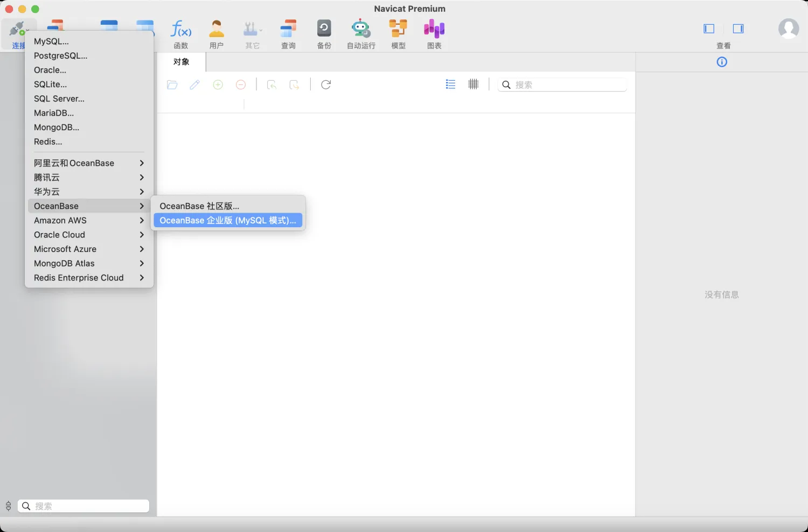The height and width of the screenshot is (532, 808).
Task: Switch to grid view icon
Action: click(x=473, y=85)
